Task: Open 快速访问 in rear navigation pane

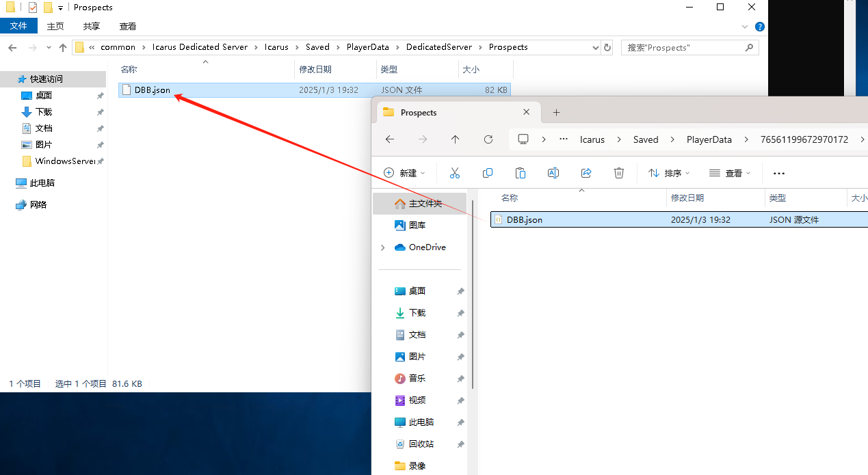Action: pyautogui.click(x=46, y=79)
